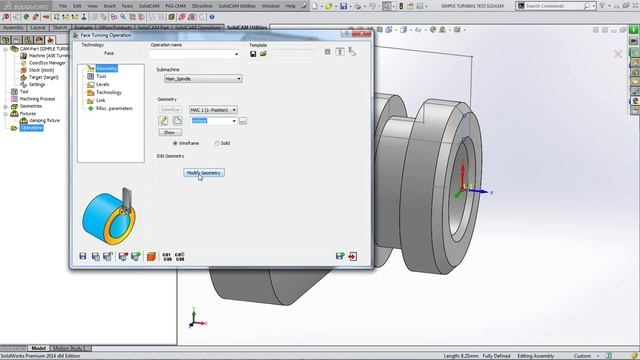Click the gray square icon in dialog header
The height and width of the screenshot is (360, 640).
coord(327,52)
